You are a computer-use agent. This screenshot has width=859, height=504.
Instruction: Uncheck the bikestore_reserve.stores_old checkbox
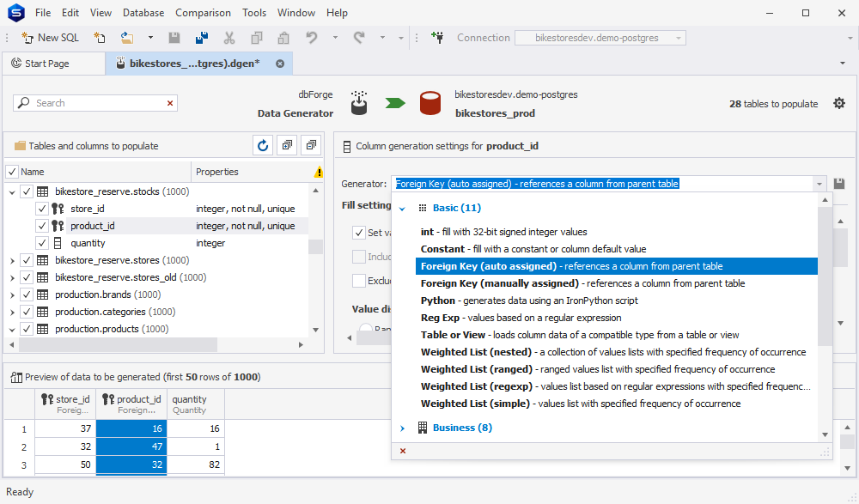[x=27, y=277]
